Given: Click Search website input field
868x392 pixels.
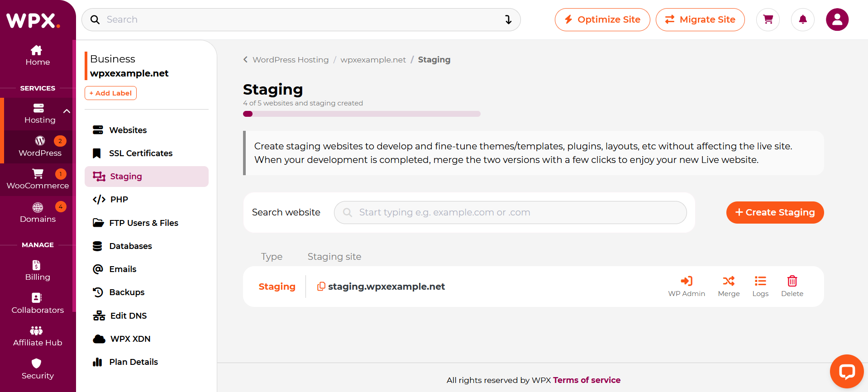Looking at the screenshot, I should click(510, 212).
